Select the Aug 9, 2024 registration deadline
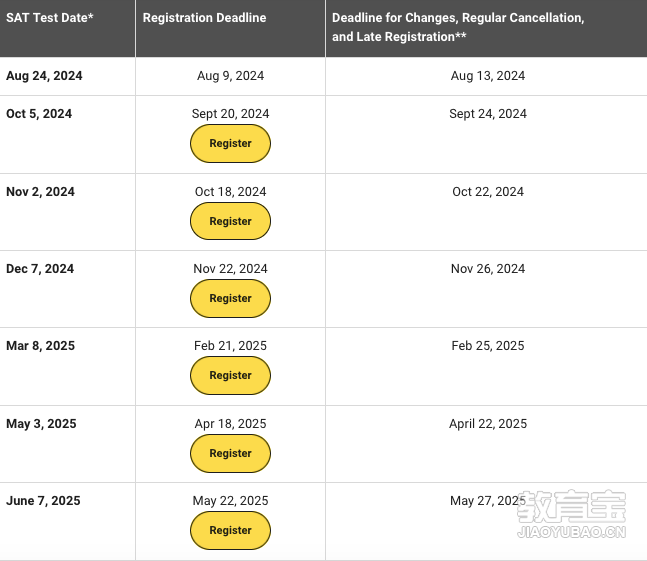647x561 pixels. click(230, 76)
